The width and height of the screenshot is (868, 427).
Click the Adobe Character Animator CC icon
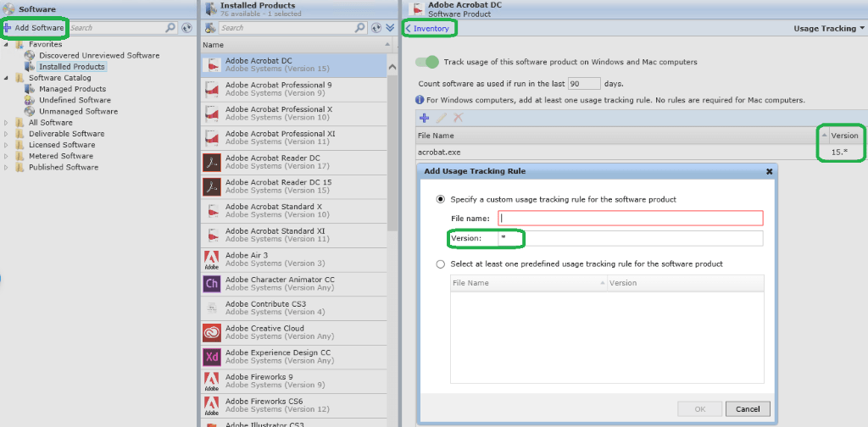coord(212,284)
